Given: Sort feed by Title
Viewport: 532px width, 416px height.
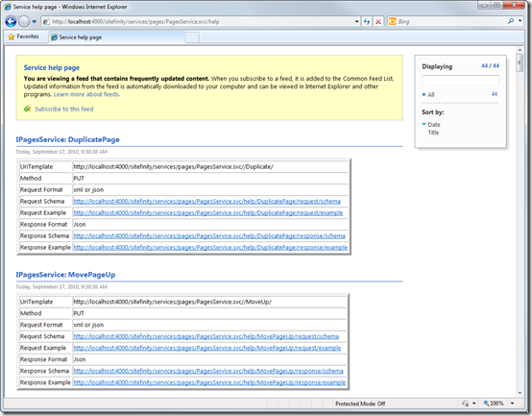Looking at the screenshot, I should (x=433, y=133).
